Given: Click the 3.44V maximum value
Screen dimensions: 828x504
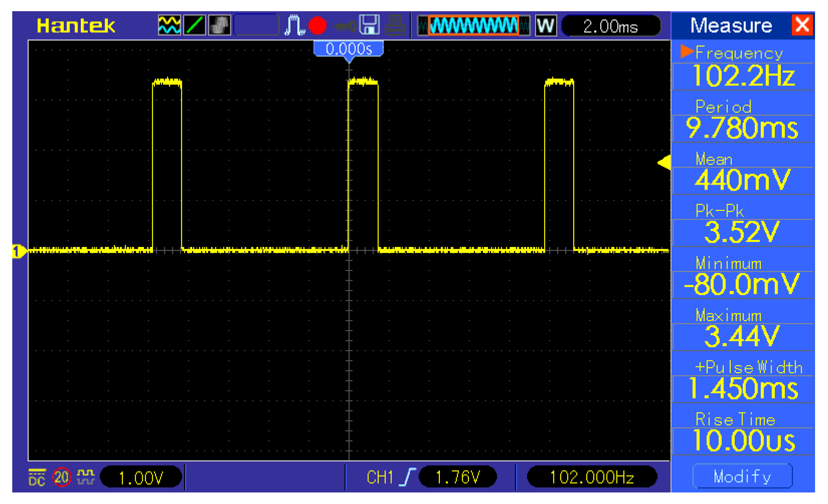Looking at the screenshot, I should [743, 337].
